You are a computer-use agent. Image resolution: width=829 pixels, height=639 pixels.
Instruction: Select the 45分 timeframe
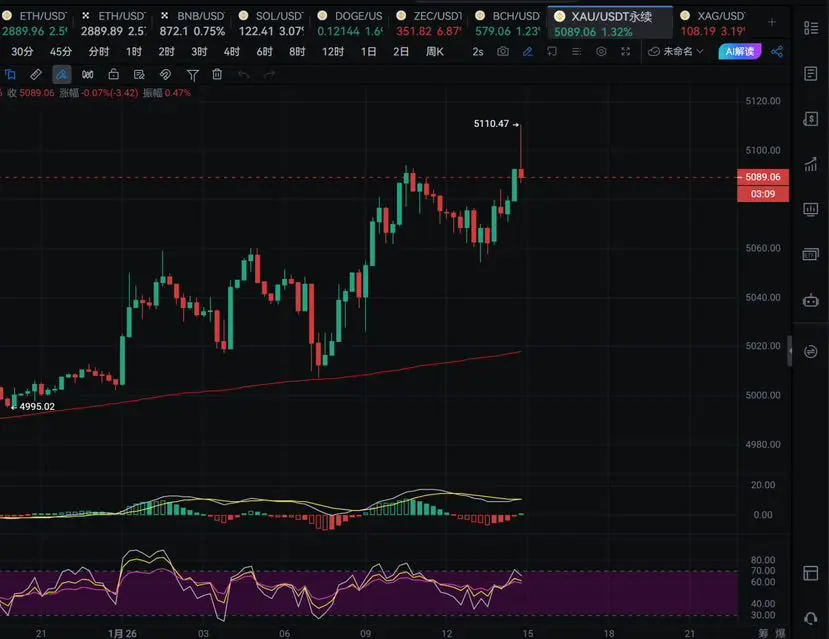(x=61, y=51)
